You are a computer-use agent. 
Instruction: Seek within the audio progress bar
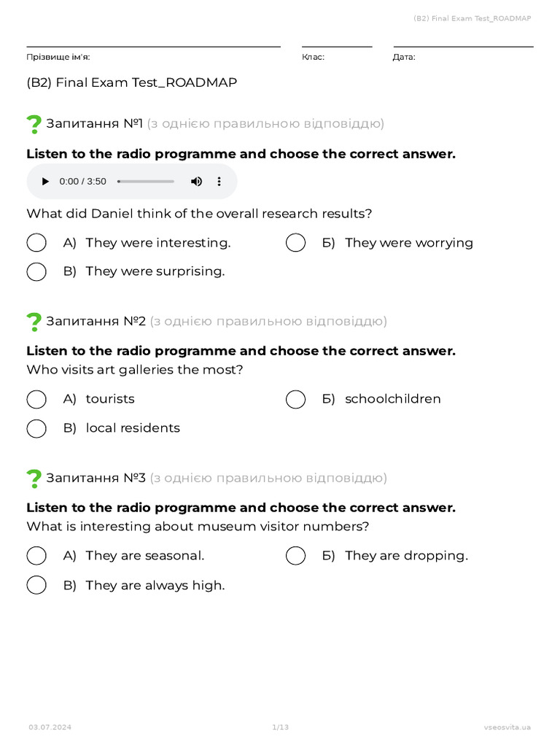[146, 182]
